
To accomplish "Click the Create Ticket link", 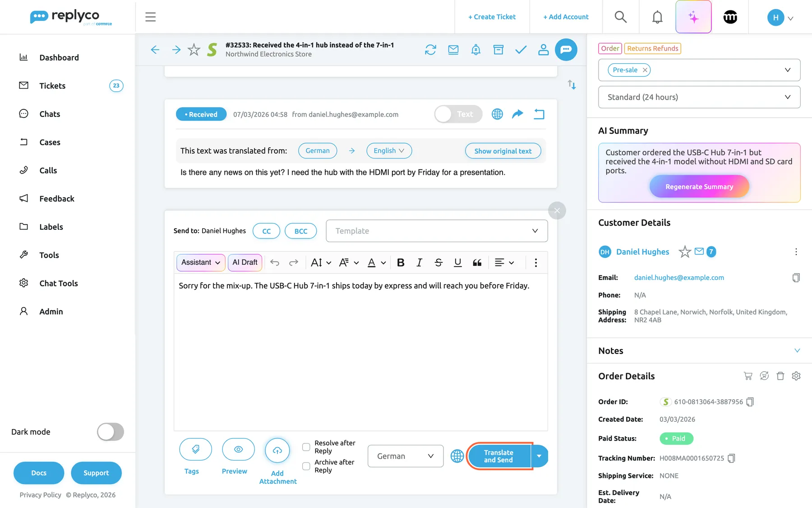I will coord(492,17).
